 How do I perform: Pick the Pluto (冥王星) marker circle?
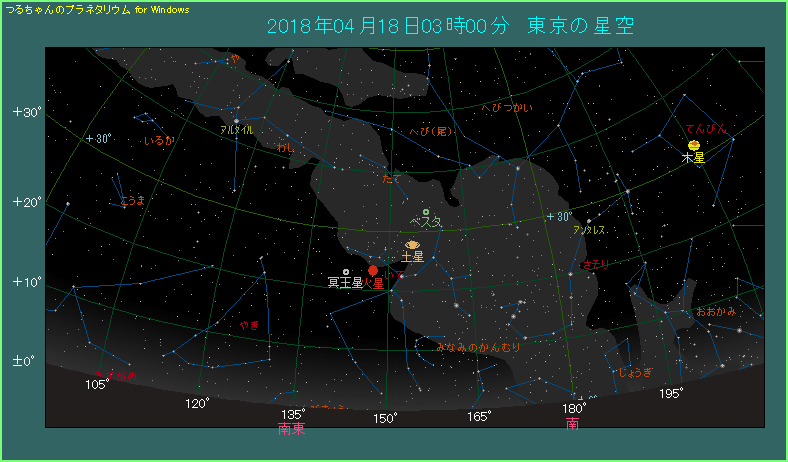pos(346,271)
